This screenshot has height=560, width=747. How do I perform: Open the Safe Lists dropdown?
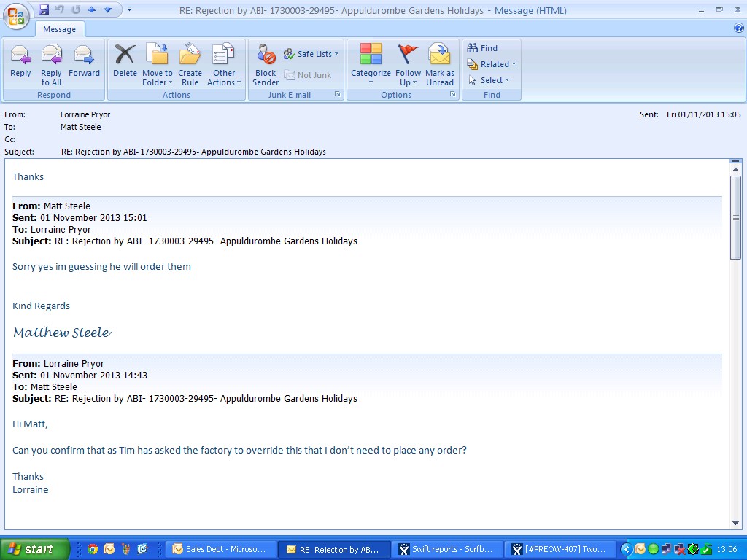[x=311, y=54]
